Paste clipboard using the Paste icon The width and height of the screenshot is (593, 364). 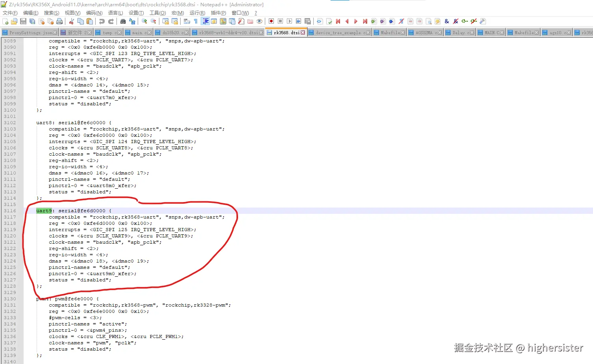click(x=90, y=21)
